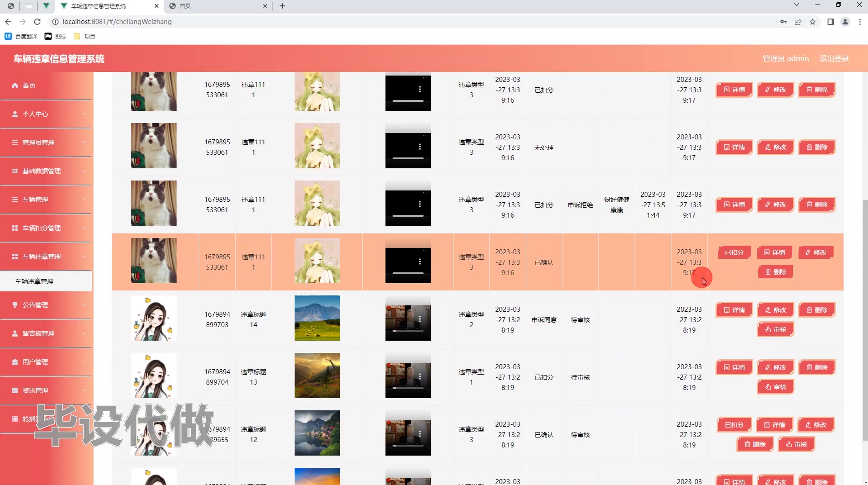The image size is (868, 485).
Task: Open the Chrome three-dot menu
Action: 860,22
